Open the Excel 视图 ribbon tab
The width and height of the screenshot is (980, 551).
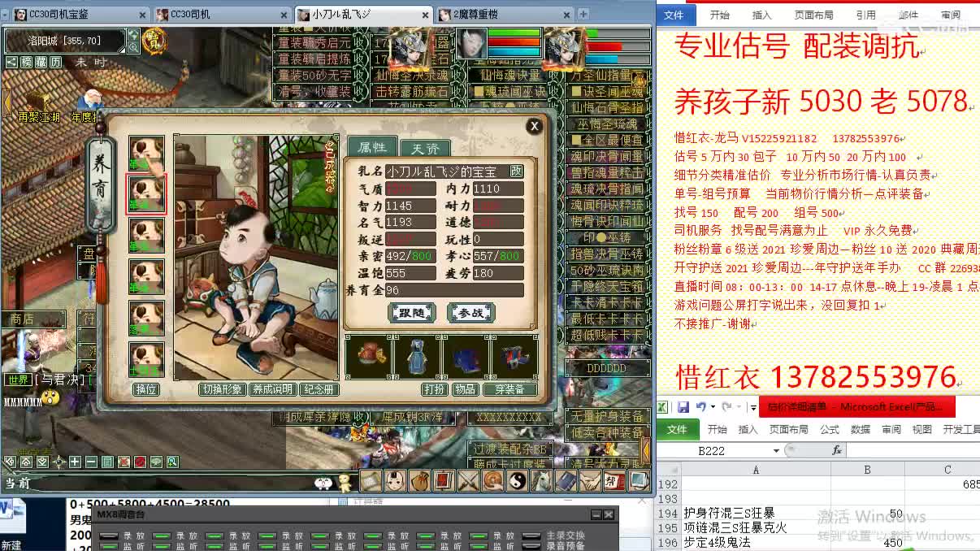click(x=921, y=429)
